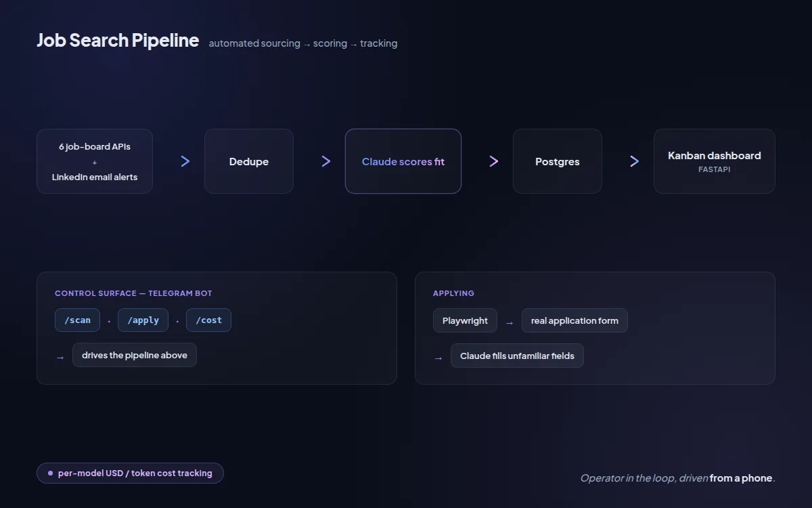812x508 pixels.
Task: Click the Job Search Pipeline title
Action: [x=118, y=41]
